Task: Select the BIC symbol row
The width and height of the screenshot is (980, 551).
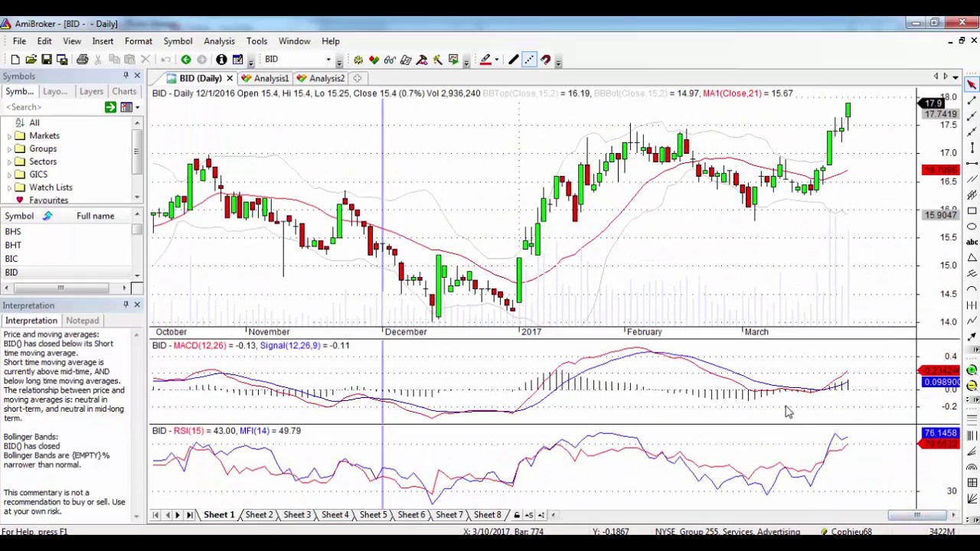Action: 67,259
